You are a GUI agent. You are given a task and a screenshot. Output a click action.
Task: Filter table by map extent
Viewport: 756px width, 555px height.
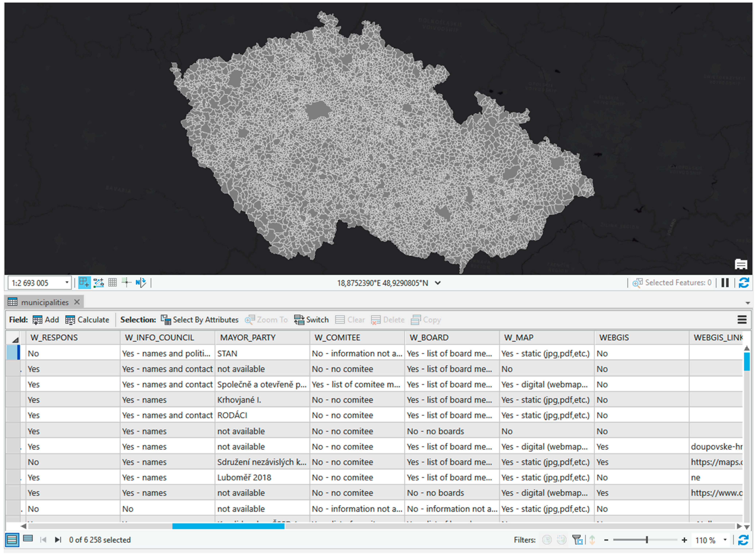pos(577,540)
